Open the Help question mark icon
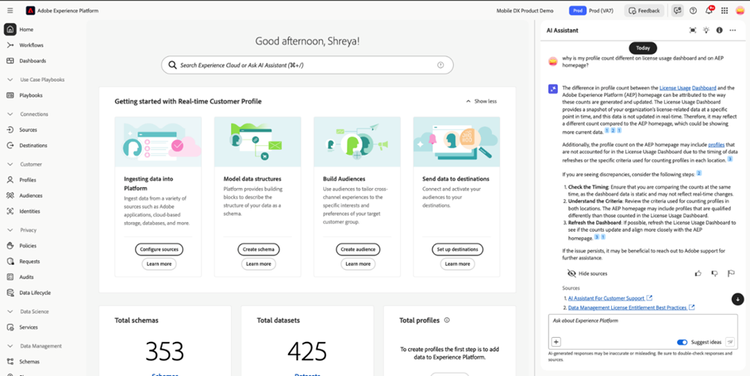This screenshot has height=376, width=750. pos(693,11)
